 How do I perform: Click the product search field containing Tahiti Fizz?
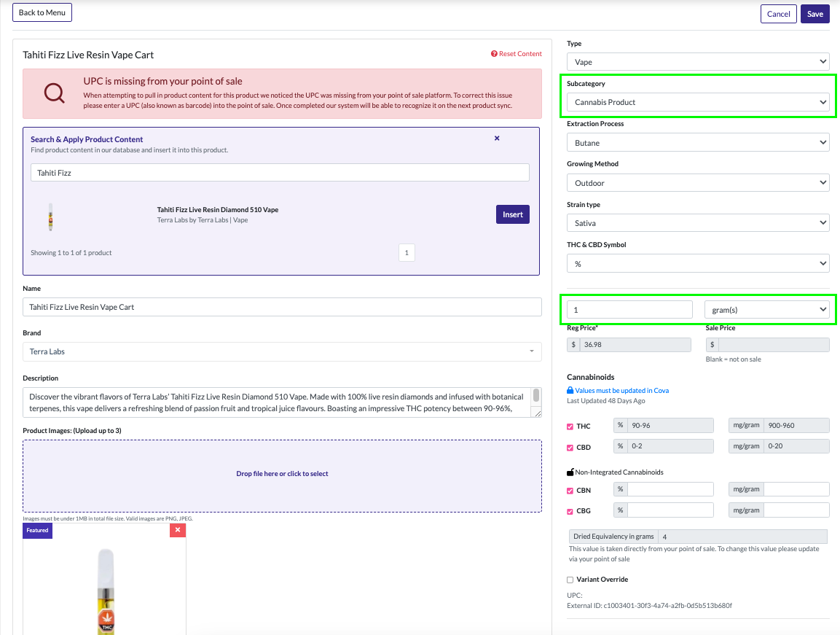click(280, 173)
